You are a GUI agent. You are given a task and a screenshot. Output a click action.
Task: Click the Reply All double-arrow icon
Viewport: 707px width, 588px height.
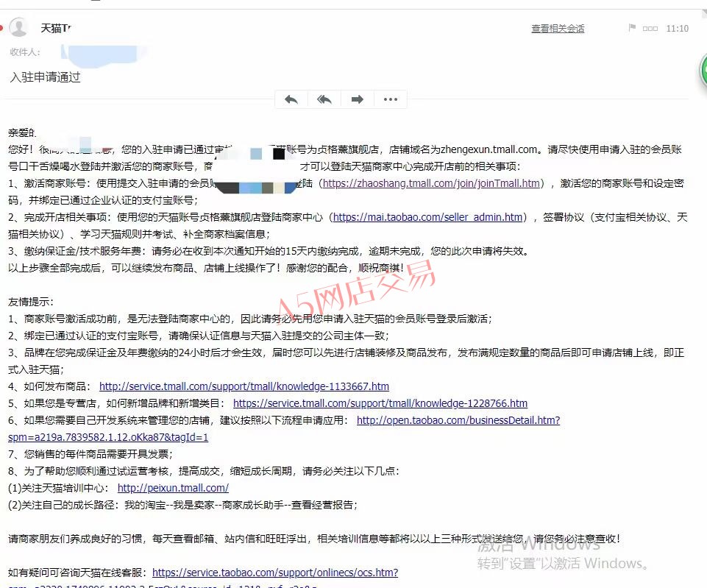[x=324, y=99]
